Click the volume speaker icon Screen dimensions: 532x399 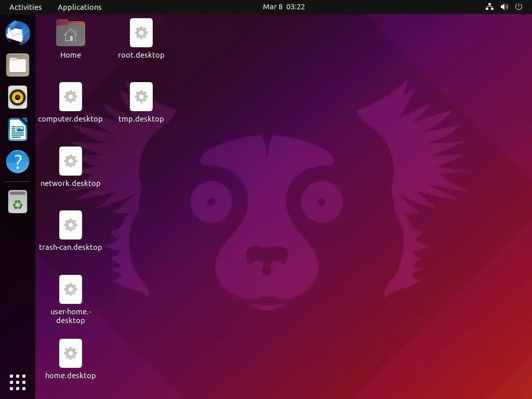(504, 7)
